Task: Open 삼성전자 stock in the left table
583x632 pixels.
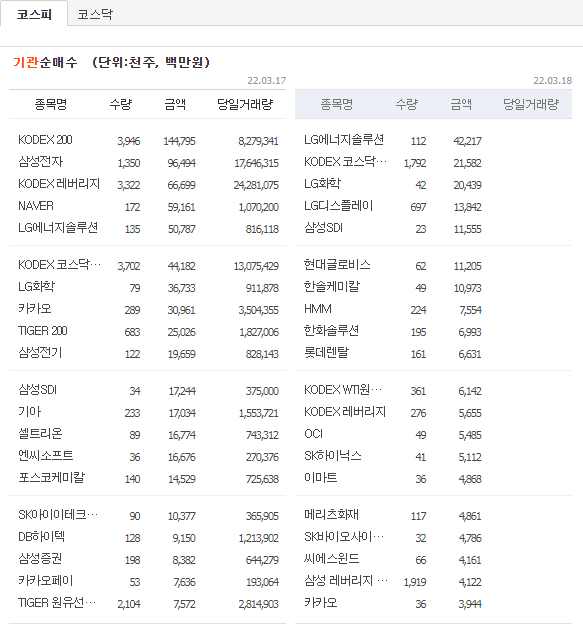Action: tap(41, 162)
